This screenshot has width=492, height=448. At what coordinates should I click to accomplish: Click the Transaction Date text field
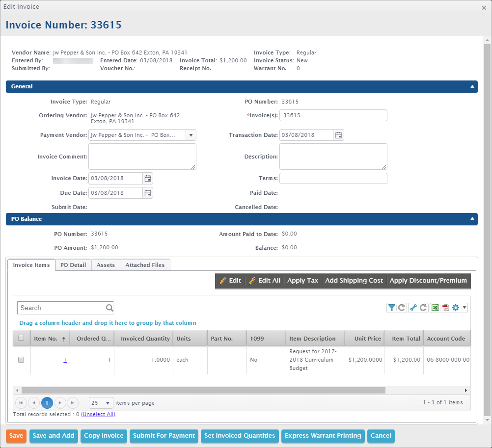(306, 135)
